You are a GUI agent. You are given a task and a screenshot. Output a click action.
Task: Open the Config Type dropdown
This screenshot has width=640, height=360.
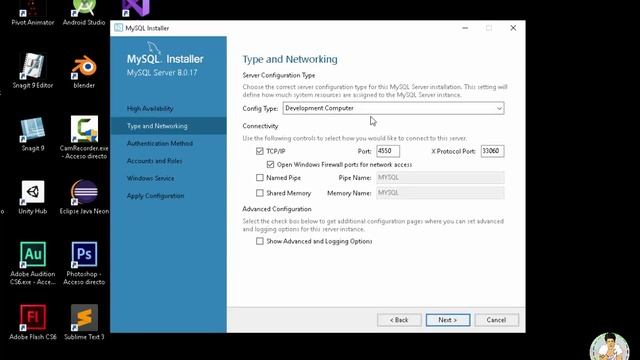pyautogui.click(x=393, y=108)
